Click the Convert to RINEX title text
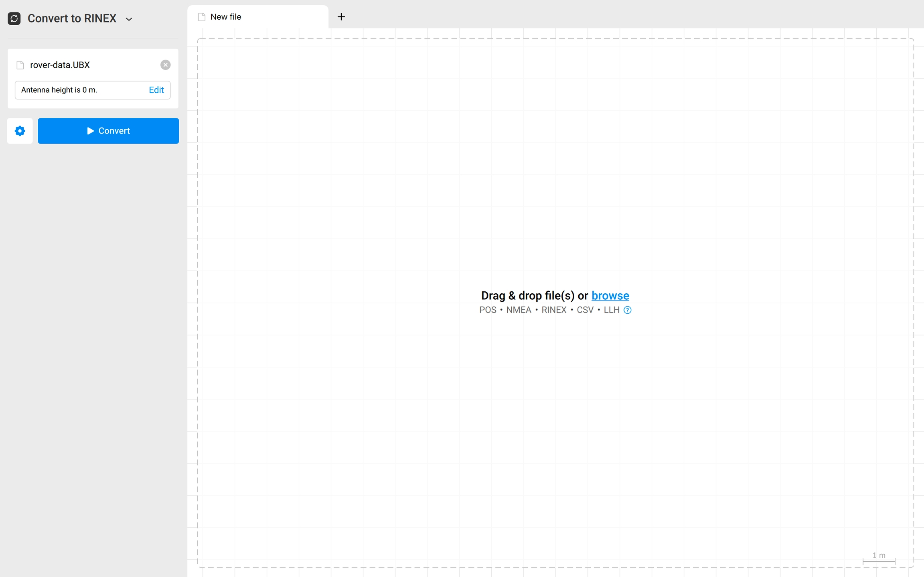This screenshot has width=924, height=577. [x=72, y=18]
